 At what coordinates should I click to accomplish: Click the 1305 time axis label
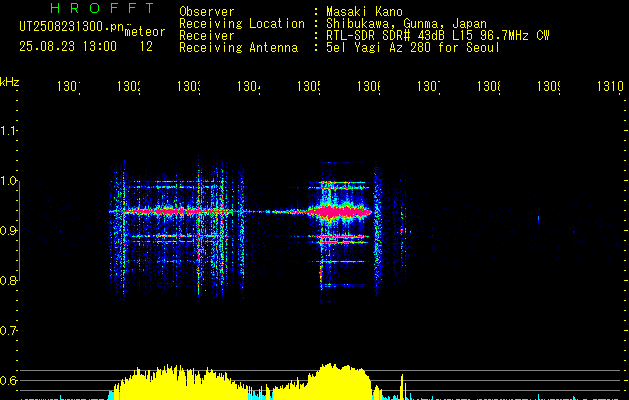click(309, 86)
